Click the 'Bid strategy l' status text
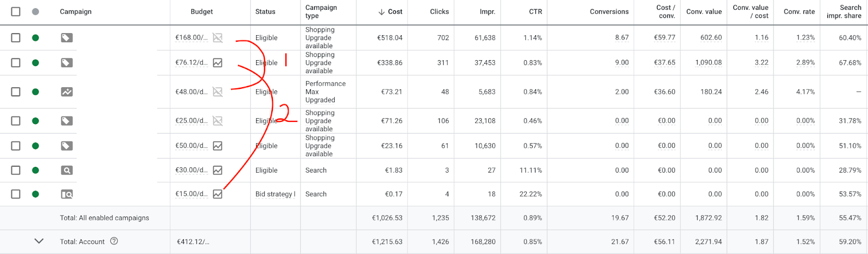 point(275,194)
